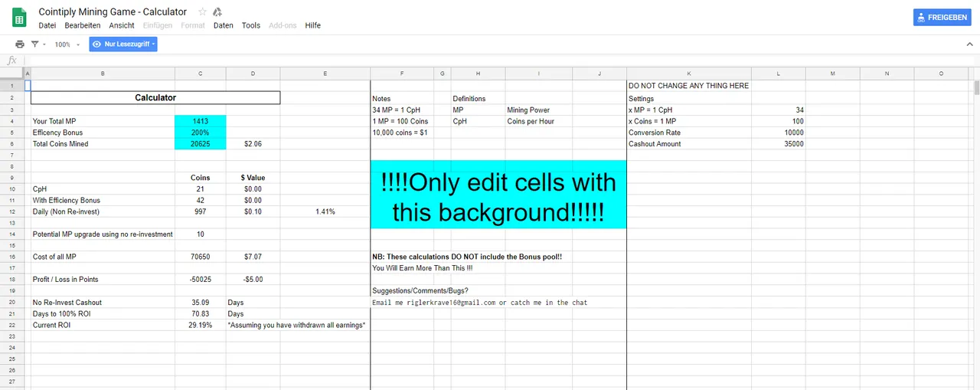Select column F header
Screen dimensions: 980x390
click(402, 74)
